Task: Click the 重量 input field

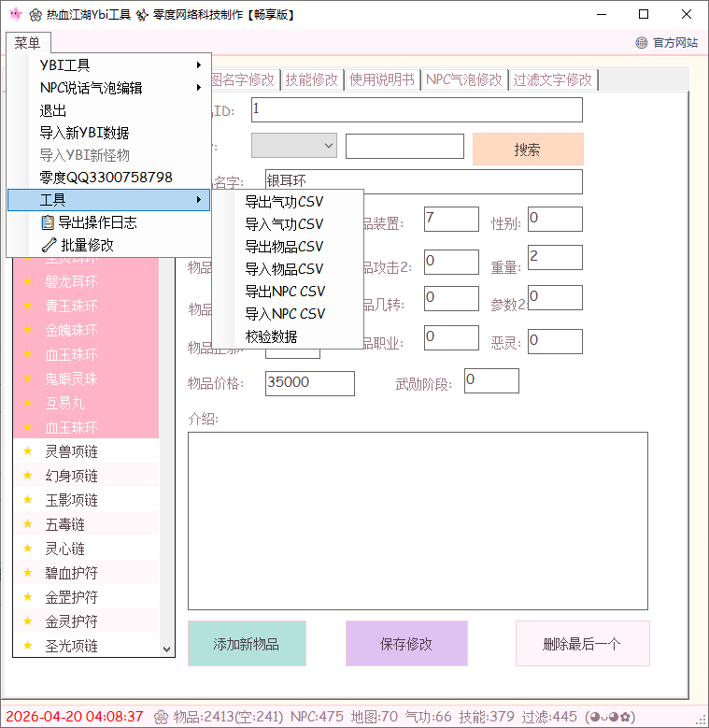Action: (x=555, y=257)
